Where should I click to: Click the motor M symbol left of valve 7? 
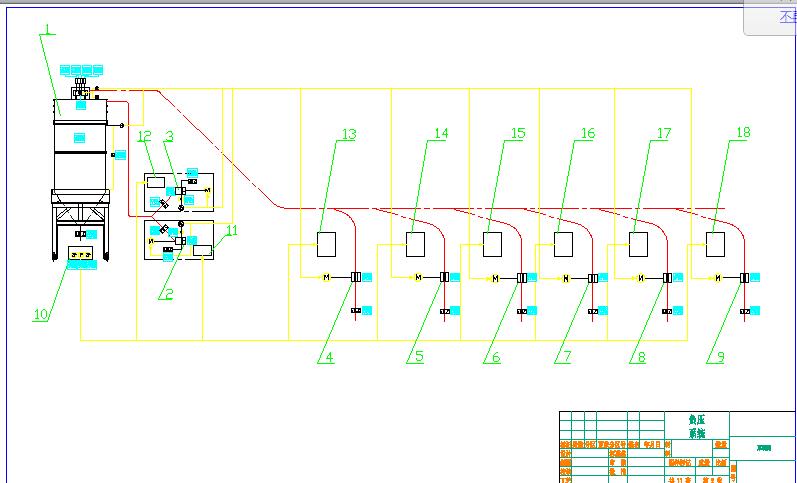pyautogui.click(x=566, y=278)
